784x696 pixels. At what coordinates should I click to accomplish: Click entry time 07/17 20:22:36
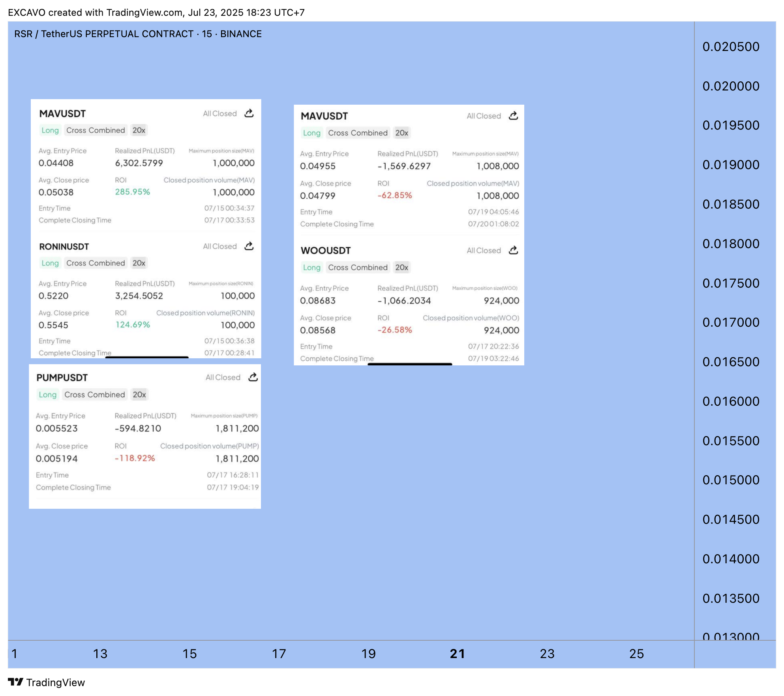pyautogui.click(x=493, y=346)
